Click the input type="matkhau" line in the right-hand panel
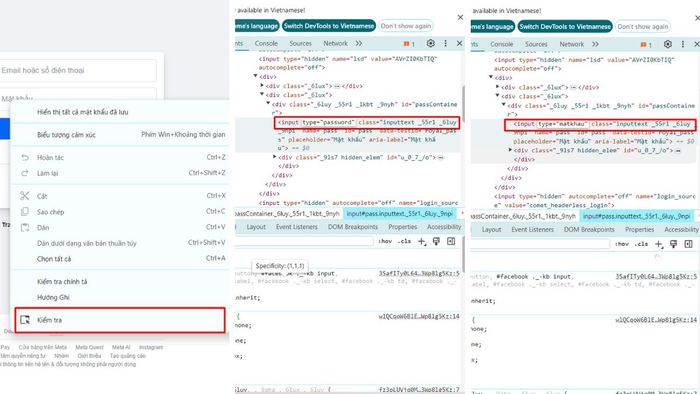Viewport: 700px width, 394px height. (600, 124)
